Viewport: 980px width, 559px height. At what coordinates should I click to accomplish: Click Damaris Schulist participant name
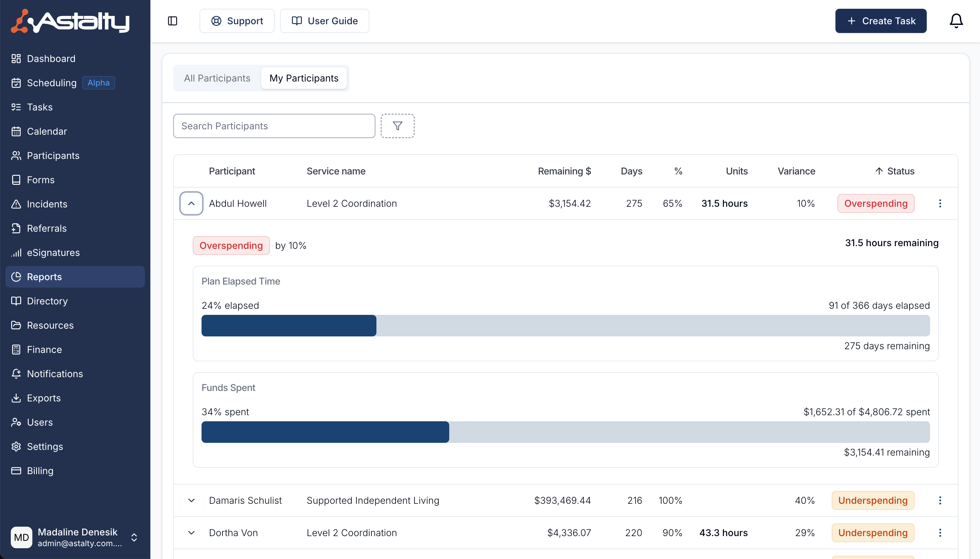point(245,500)
